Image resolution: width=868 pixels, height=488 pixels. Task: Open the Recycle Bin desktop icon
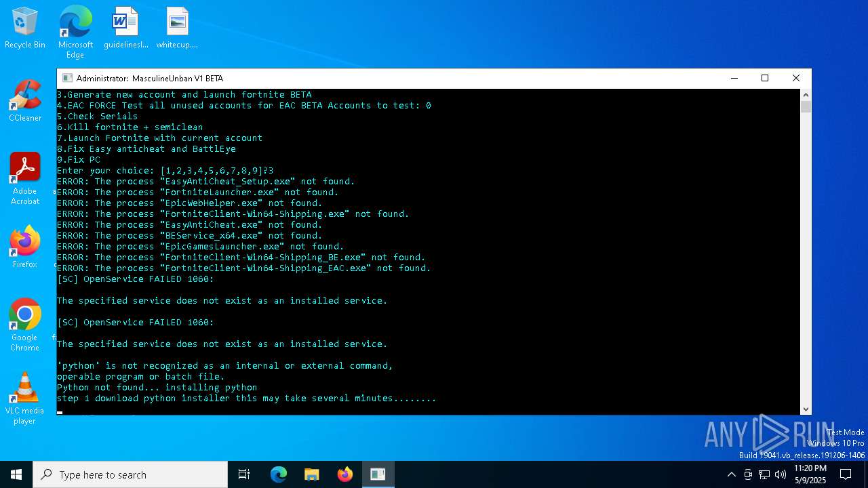pyautogui.click(x=25, y=28)
